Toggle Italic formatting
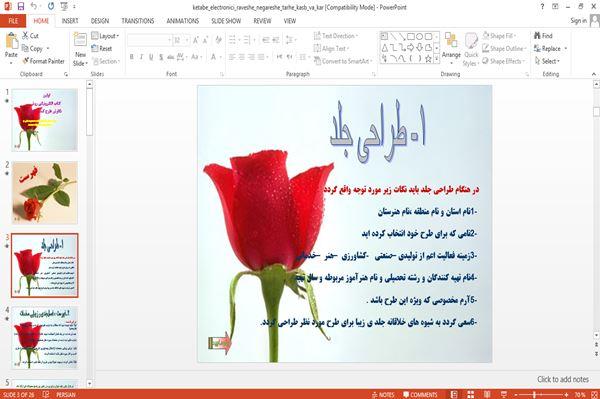Image resolution: width=600 pixels, height=399 pixels. point(141,57)
